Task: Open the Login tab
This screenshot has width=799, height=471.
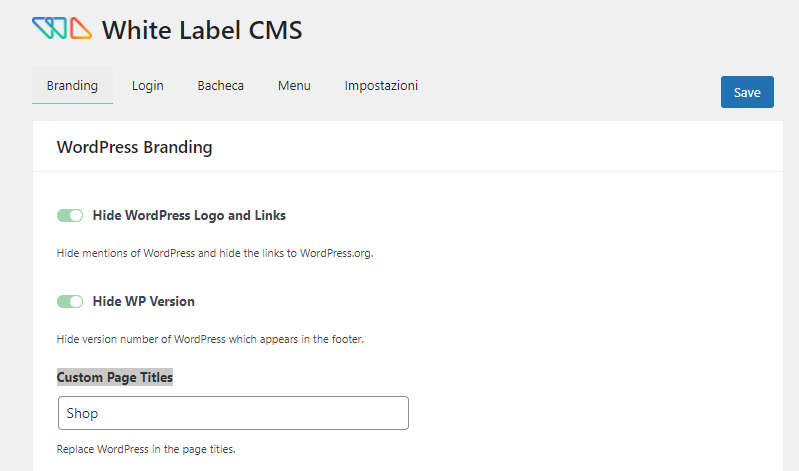Action: (147, 86)
